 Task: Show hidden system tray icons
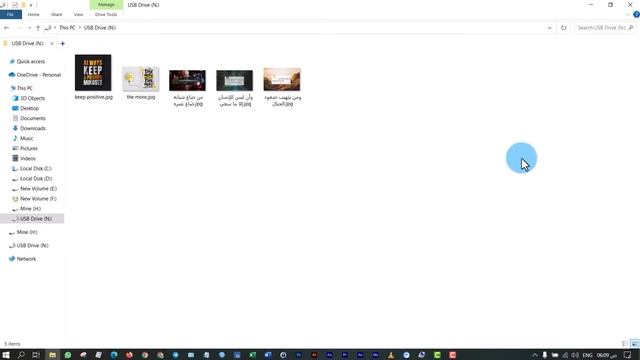click(534, 355)
